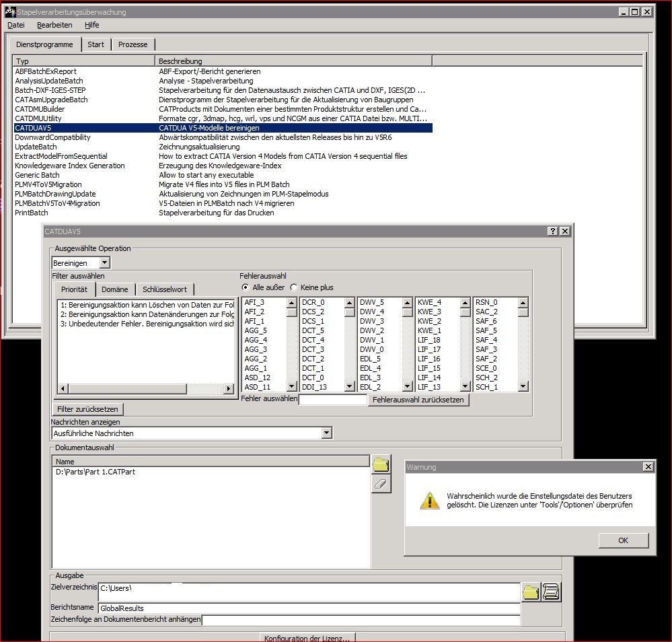Select error code AFI_3
The width and height of the screenshot is (672, 642).
coord(254,302)
